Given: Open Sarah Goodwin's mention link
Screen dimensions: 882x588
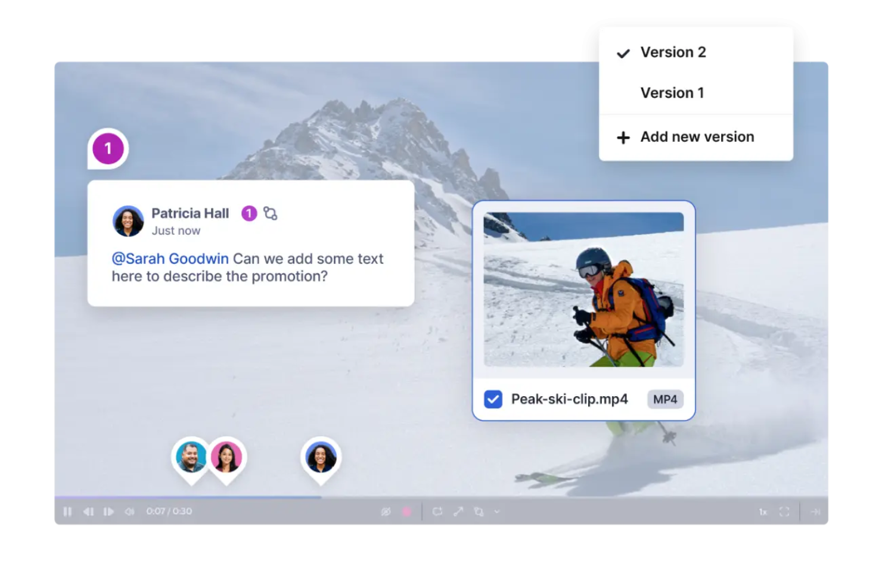Looking at the screenshot, I should tap(170, 259).
